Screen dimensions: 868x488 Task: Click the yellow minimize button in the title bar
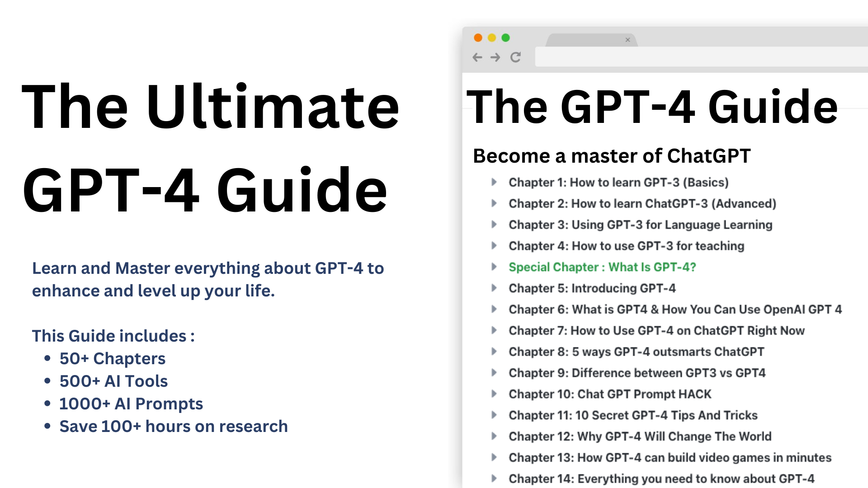tap(491, 38)
